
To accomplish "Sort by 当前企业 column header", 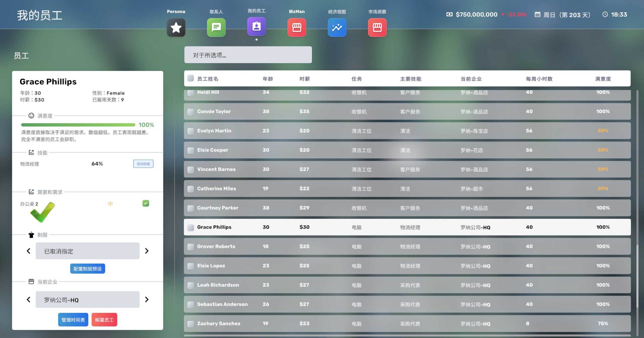I will (471, 79).
